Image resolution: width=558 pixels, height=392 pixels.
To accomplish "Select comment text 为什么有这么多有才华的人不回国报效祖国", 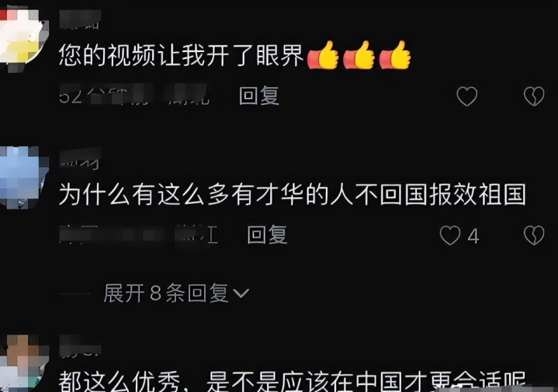I will click(x=292, y=194).
